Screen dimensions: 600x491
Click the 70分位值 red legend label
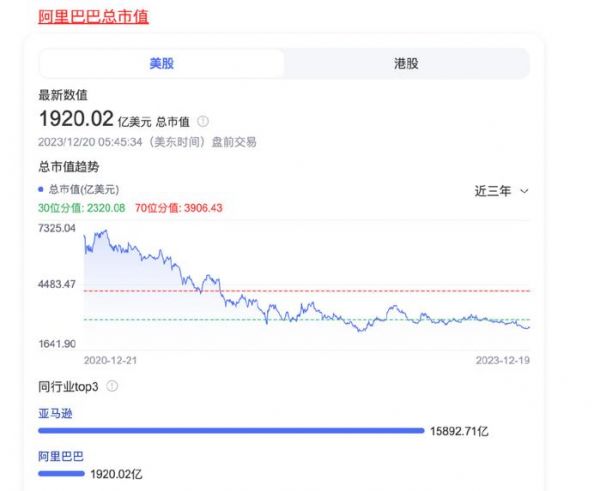(176, 208)
